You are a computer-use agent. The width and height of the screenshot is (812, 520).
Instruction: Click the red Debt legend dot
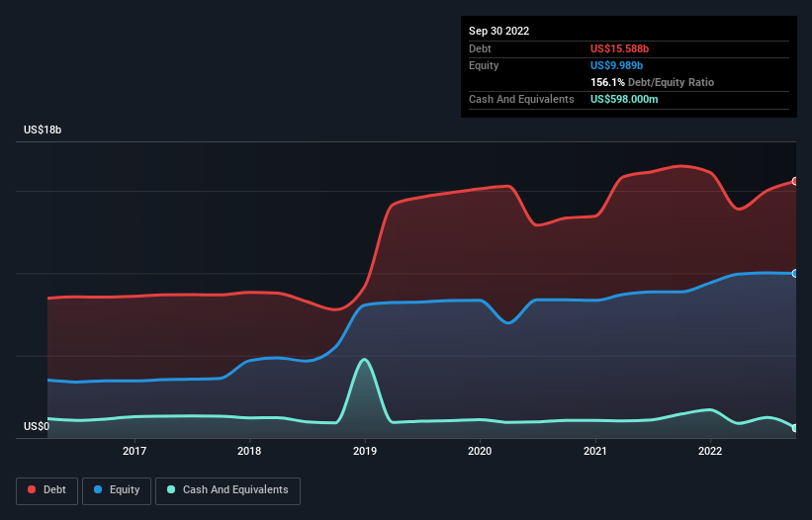coord(32,489)
